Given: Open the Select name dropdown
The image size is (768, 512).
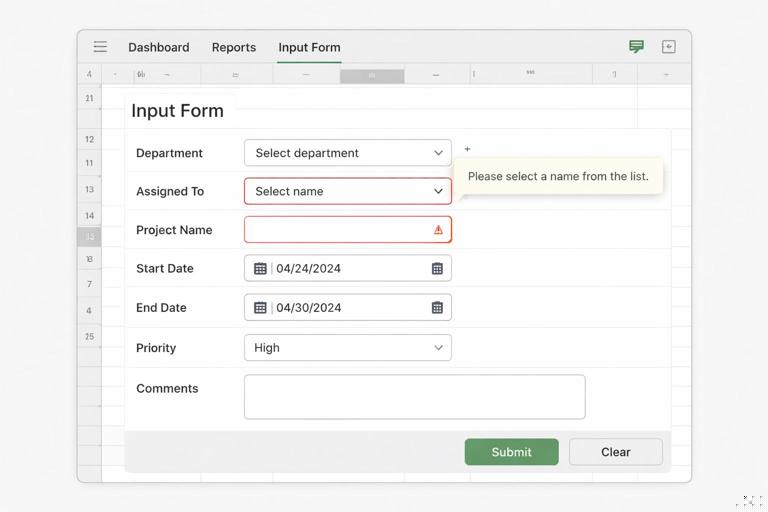Looking at the screenshot, I should [x=348, y=191].
